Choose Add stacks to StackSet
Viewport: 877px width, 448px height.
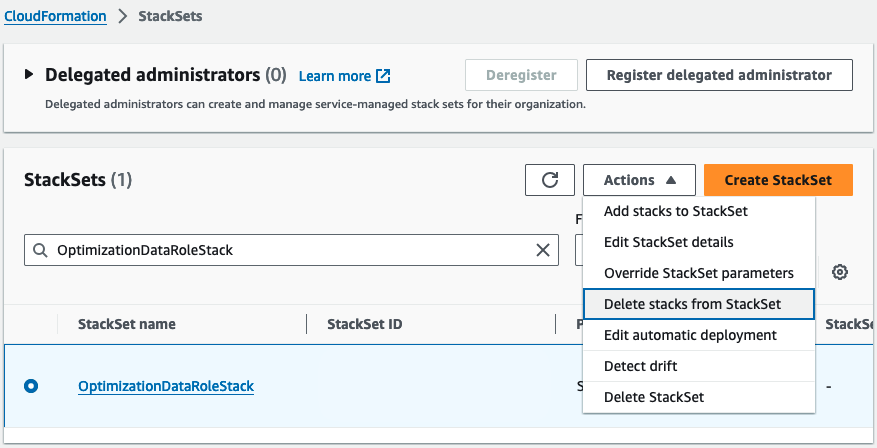click(x=699, y=211)
